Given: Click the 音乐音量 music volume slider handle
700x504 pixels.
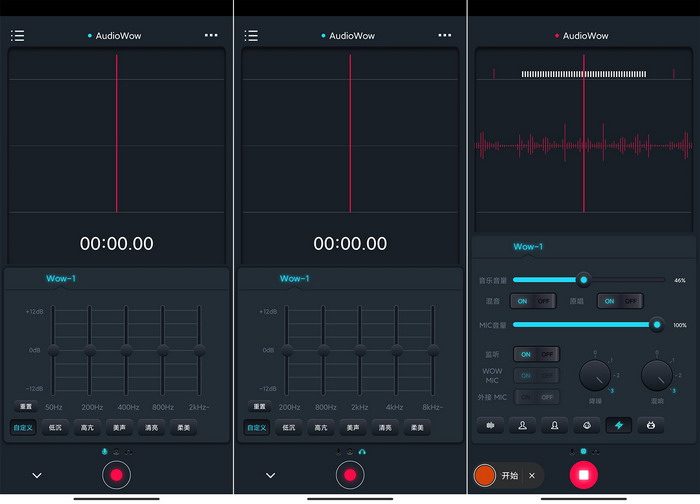Looking at the screenshot, I should [583, 280].
